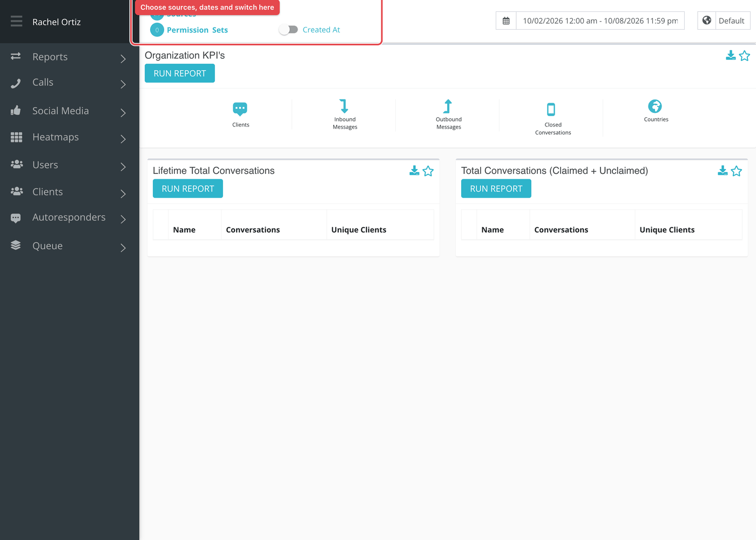Open the hamburger menu icon
756x540 pixels.
click(x=16, y=21)
